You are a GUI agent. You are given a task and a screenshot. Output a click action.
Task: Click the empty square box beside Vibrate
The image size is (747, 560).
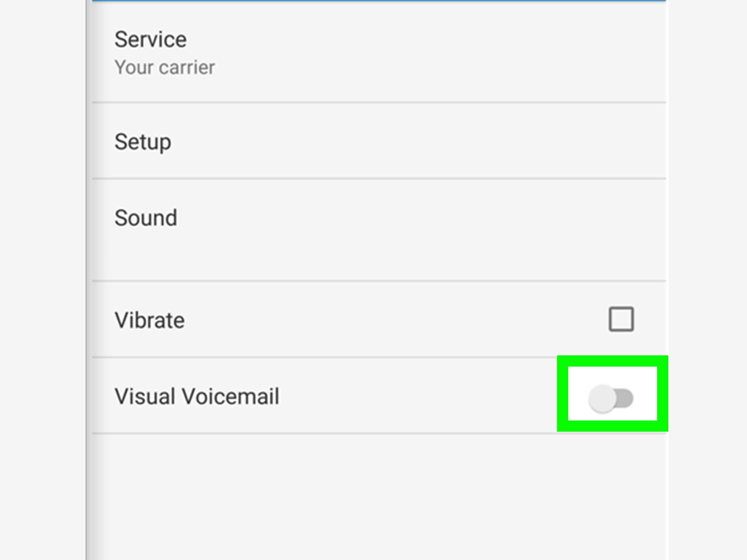pos(621,319)
